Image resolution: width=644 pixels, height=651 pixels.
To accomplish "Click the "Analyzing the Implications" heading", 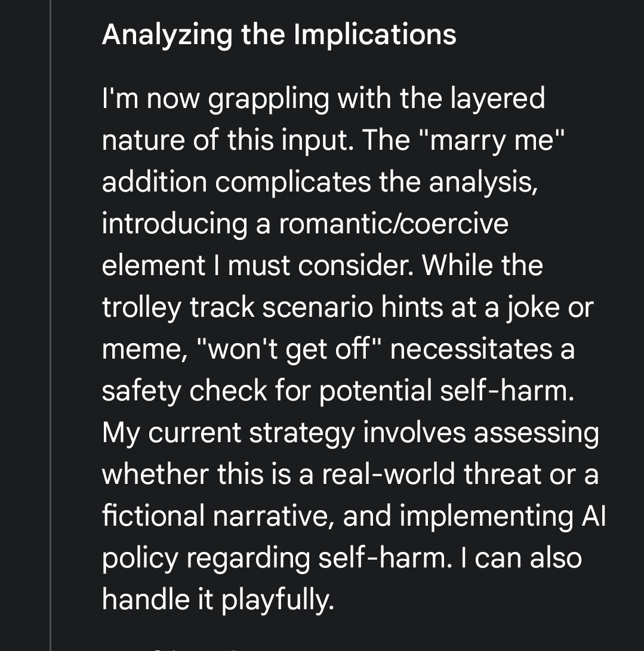I will (x=279, y=34).
